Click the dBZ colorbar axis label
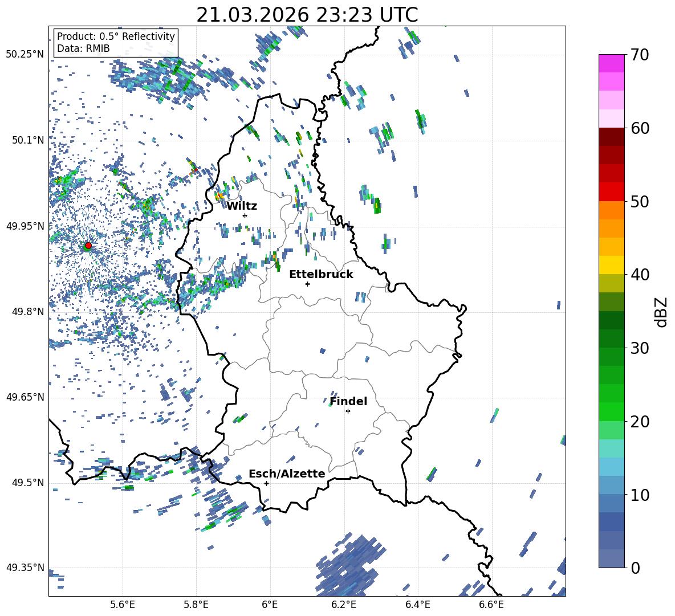Viewport: 675px width, 616px height. click(661, 312)
